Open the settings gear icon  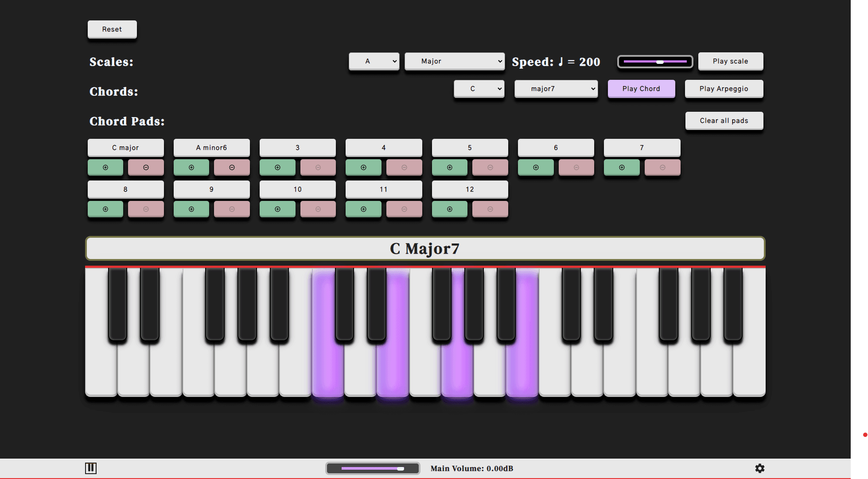click(759, 468)
